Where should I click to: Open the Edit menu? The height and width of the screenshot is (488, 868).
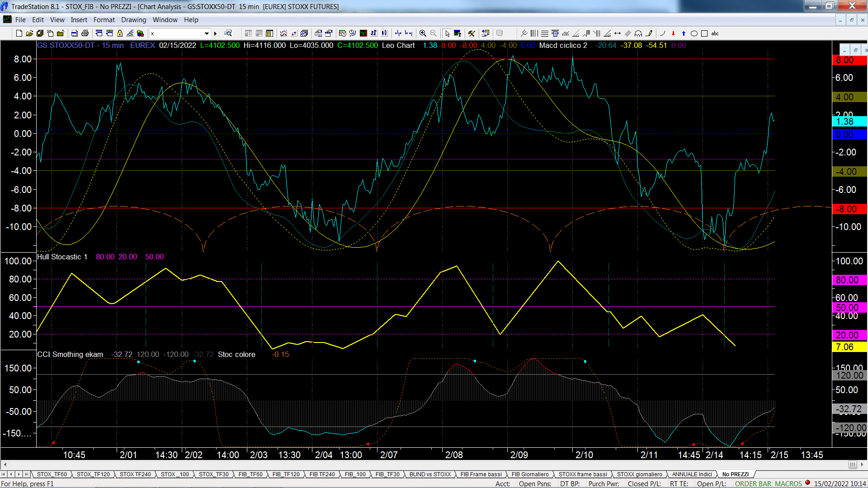coord(38,20)
